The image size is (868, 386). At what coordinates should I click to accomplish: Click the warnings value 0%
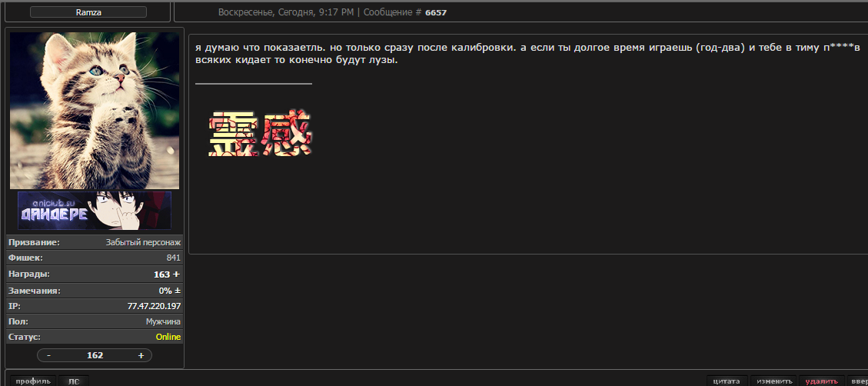(x=165, y=290)
